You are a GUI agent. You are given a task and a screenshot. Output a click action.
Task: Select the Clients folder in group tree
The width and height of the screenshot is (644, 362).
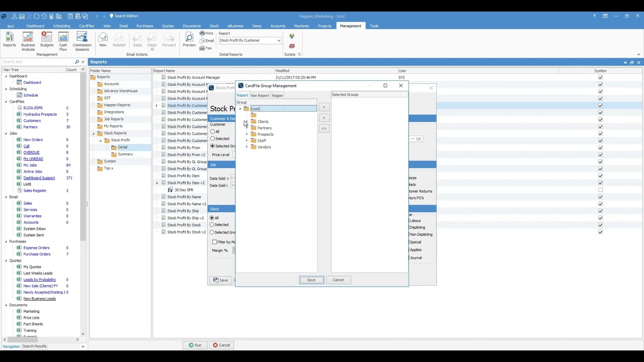(x=263, y=122)
